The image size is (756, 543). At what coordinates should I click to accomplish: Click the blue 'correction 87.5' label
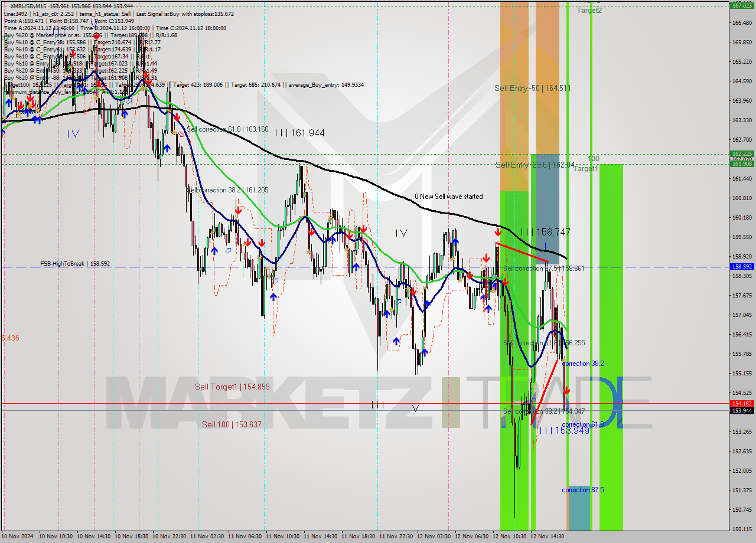click(x=582, y=490)
